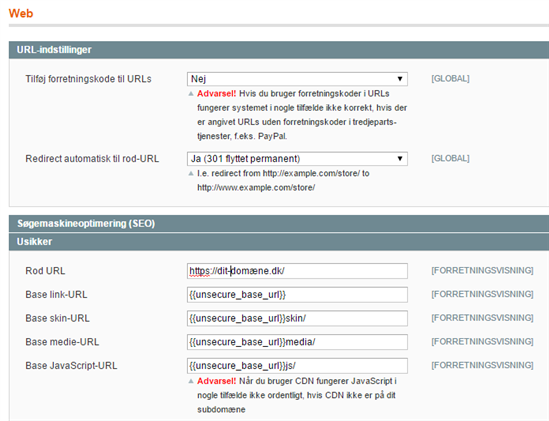Click the Web page heading
The image size is (549, 421).
[x=21, y=13]
